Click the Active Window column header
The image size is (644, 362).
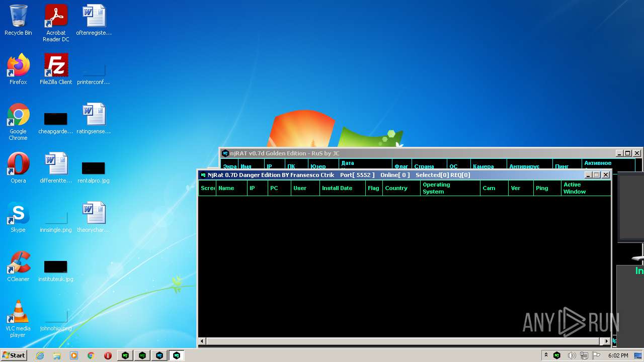pos(586,188)
